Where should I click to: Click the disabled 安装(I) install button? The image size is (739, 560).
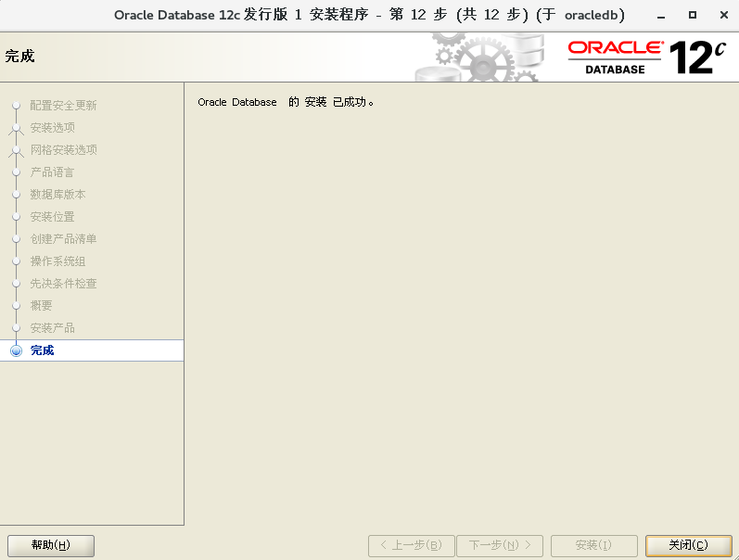coord(593,545)
